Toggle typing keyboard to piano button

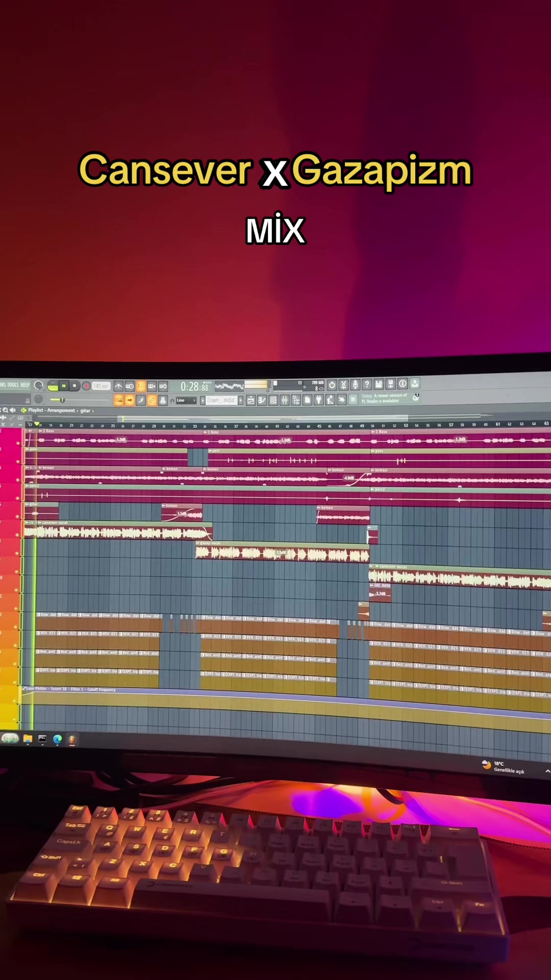118,400
